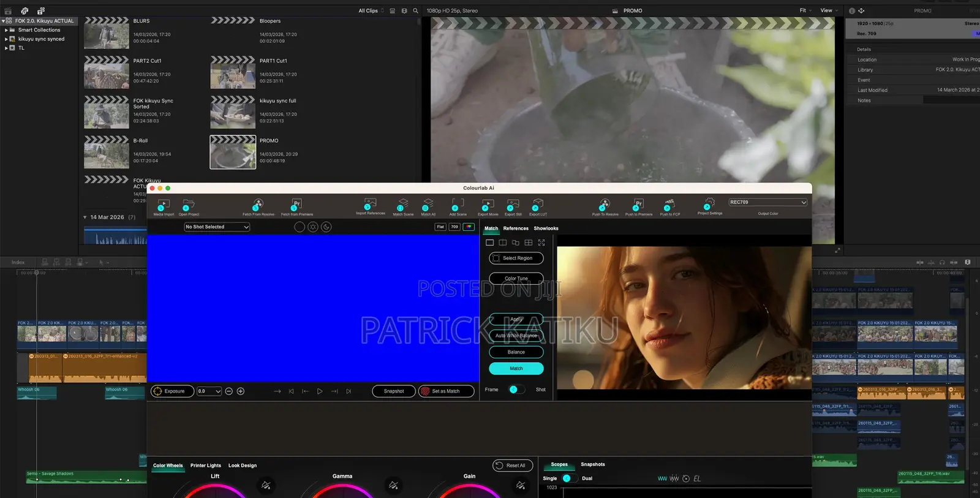
Task: Click the Push to FCP icon
Action: [669, 205]
